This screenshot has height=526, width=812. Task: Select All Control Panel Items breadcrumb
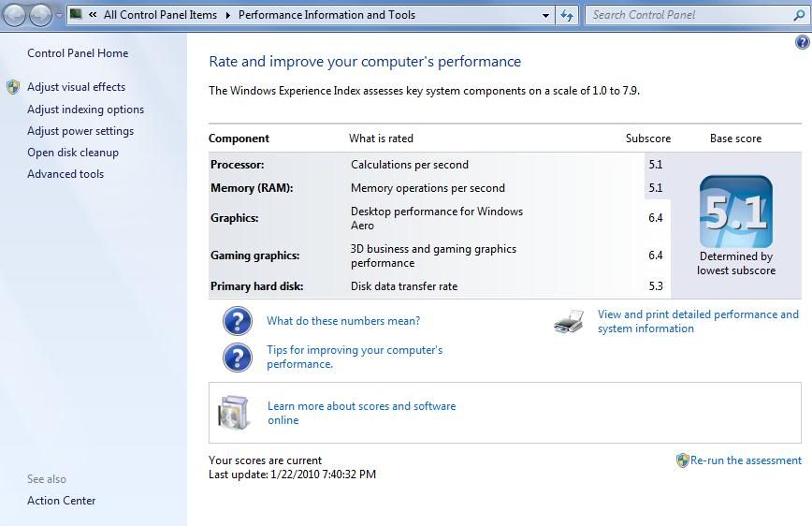(160, 15)
